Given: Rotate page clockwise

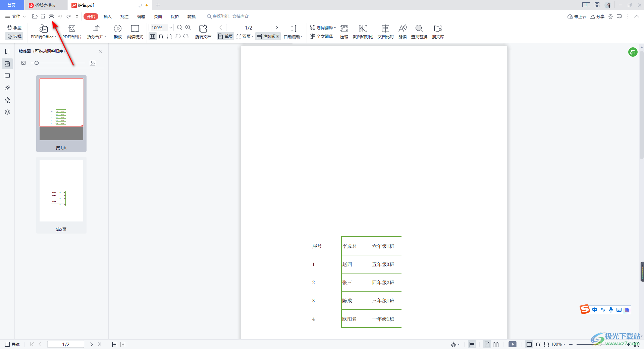Looking at the screenshot, I should [x=186, y=36].
